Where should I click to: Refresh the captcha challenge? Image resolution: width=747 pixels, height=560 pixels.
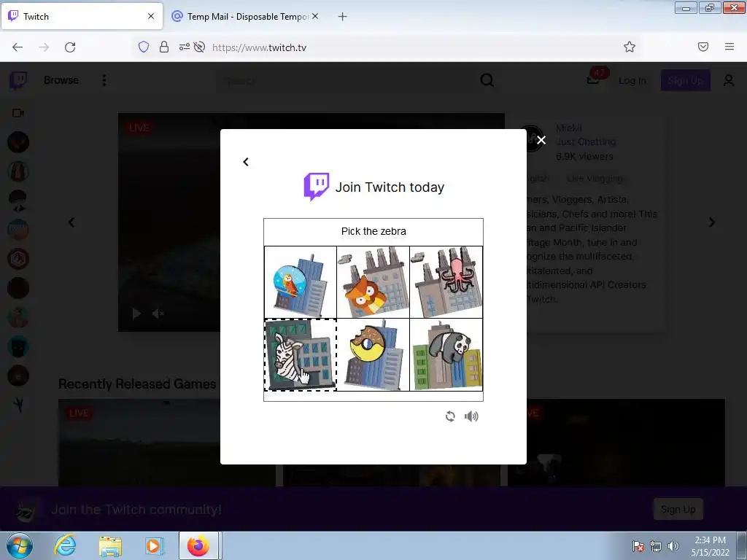coord(450,416)
